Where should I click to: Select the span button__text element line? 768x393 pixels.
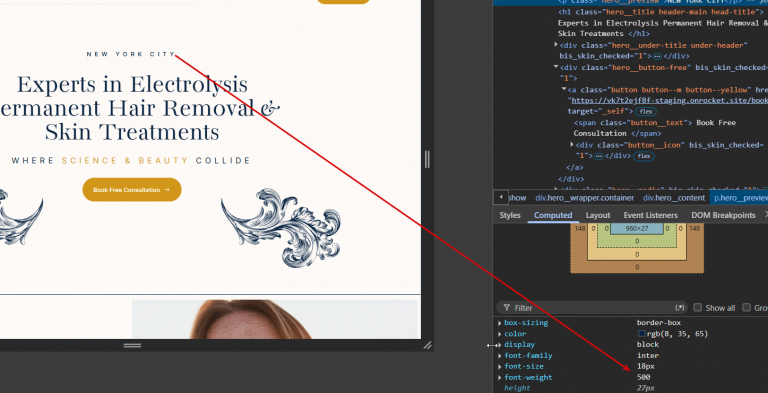(x=655, y=127)
